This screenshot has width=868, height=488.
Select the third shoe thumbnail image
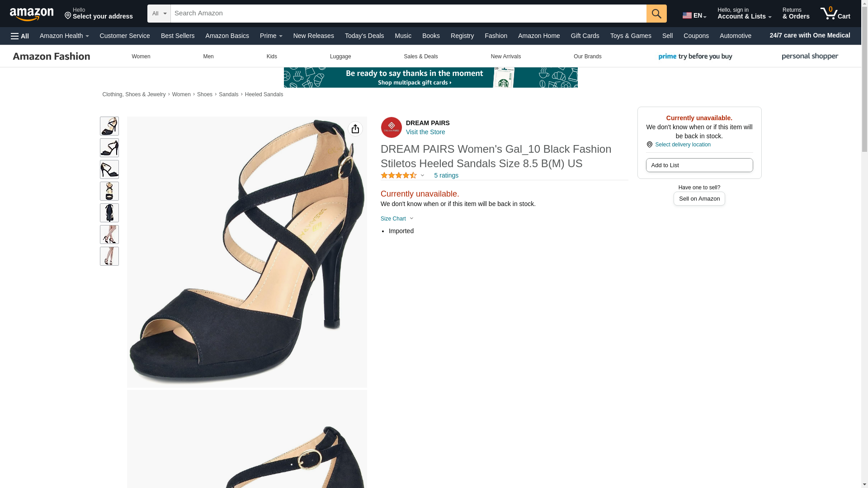coord(109,169)
